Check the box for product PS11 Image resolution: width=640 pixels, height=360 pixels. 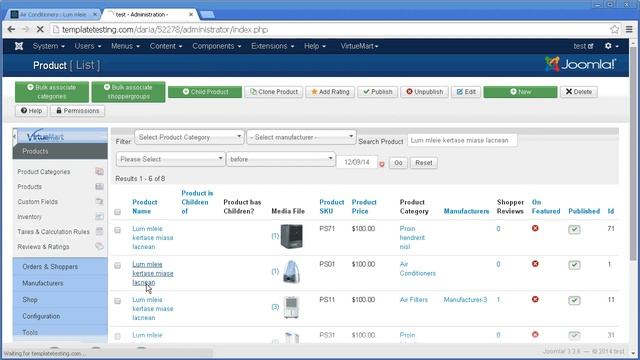point(118,301)
